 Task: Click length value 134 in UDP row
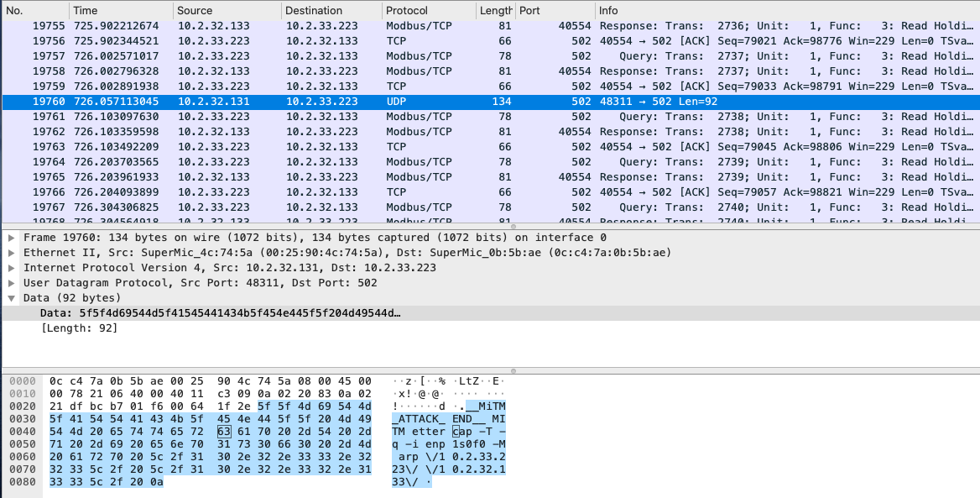click(x=501, y=102)
